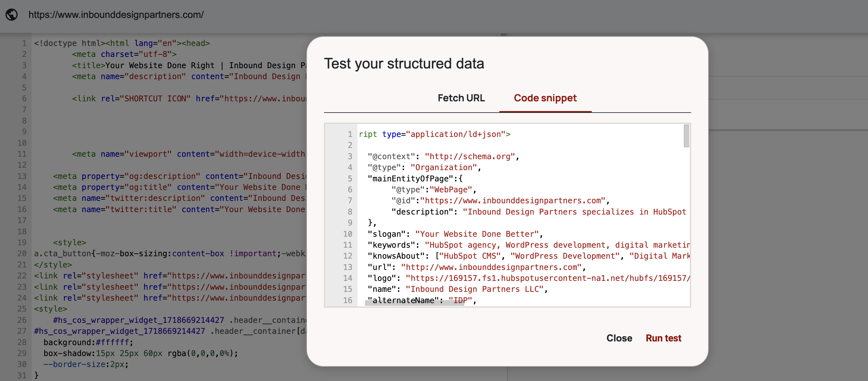Click the "logo" line in snippet
Screen dimensions: 868x381
528,278
